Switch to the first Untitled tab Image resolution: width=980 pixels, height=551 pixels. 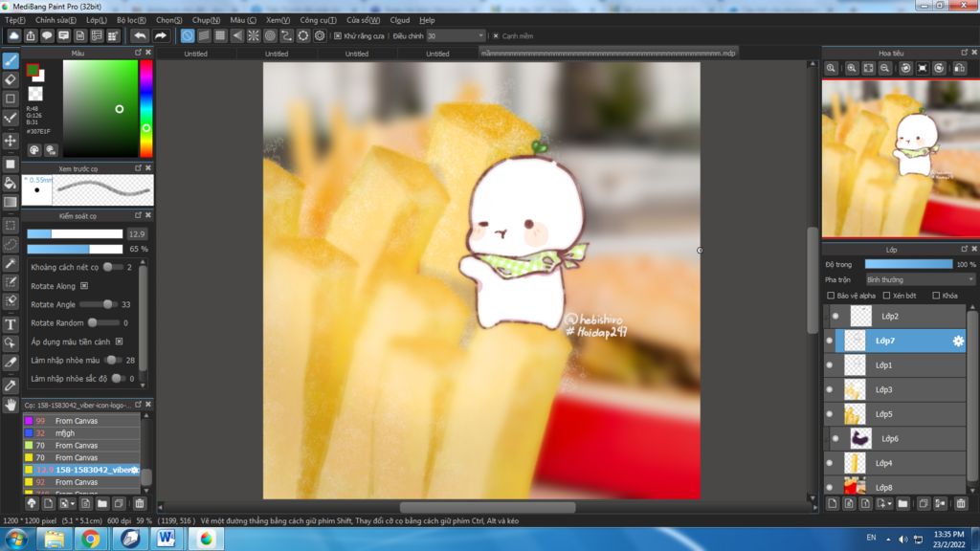click(195, 54)
